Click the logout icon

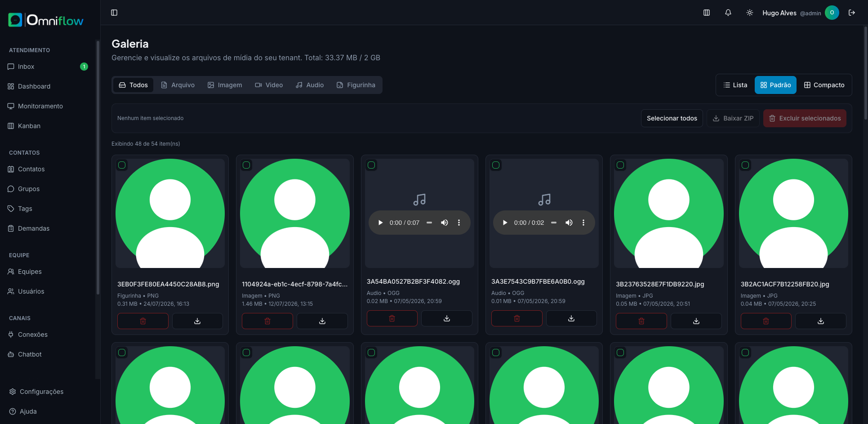pos(852,13)
